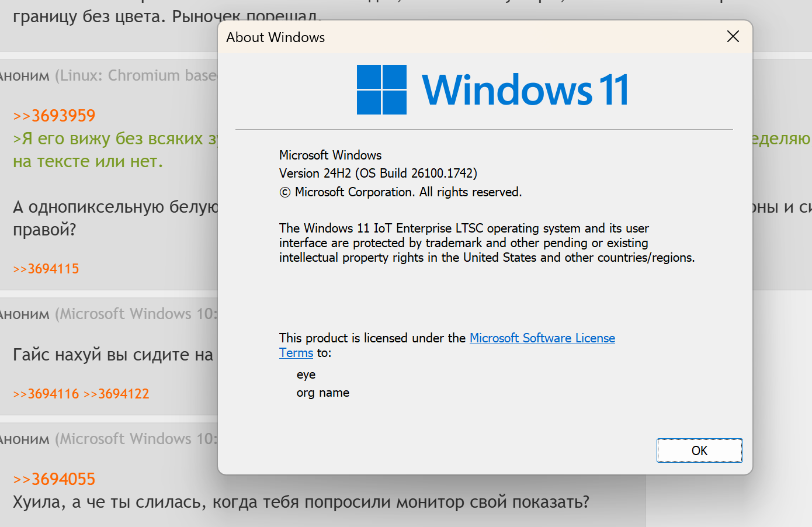Screen dimensions: 812x527
Task: Click the 'org name' organization text
Action: coord(323,393)
